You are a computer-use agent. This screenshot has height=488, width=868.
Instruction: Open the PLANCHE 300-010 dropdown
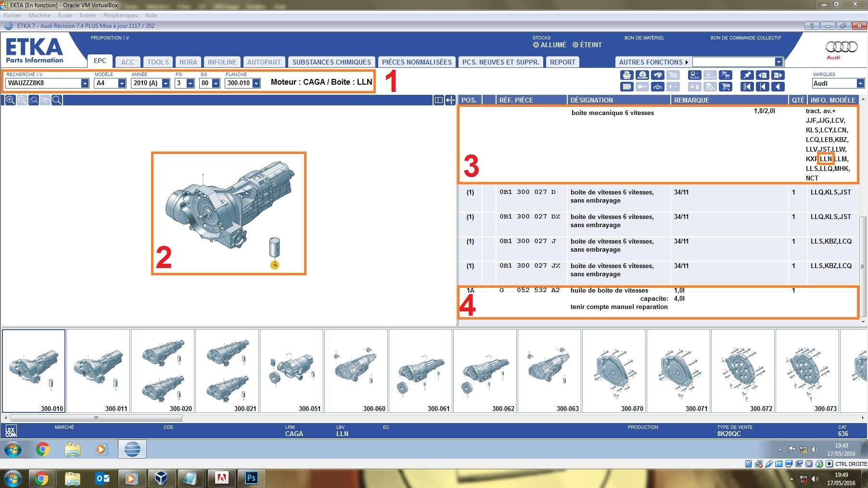pos(256,83)
